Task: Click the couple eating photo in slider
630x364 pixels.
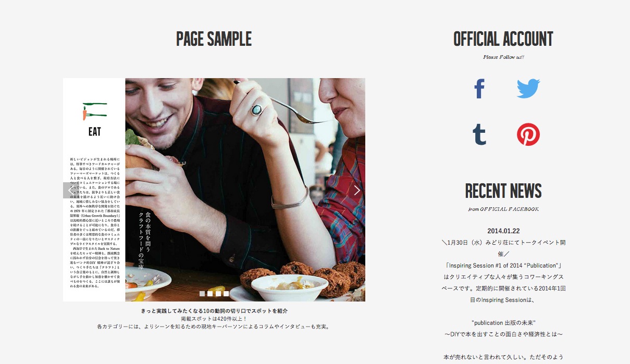Action: [x=245, y=190]
